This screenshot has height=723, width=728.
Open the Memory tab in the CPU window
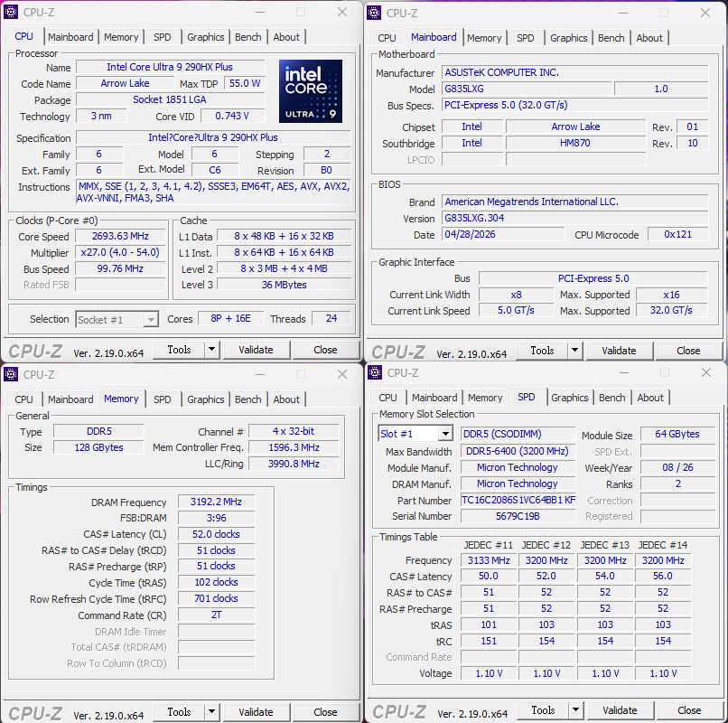(121, 37)
